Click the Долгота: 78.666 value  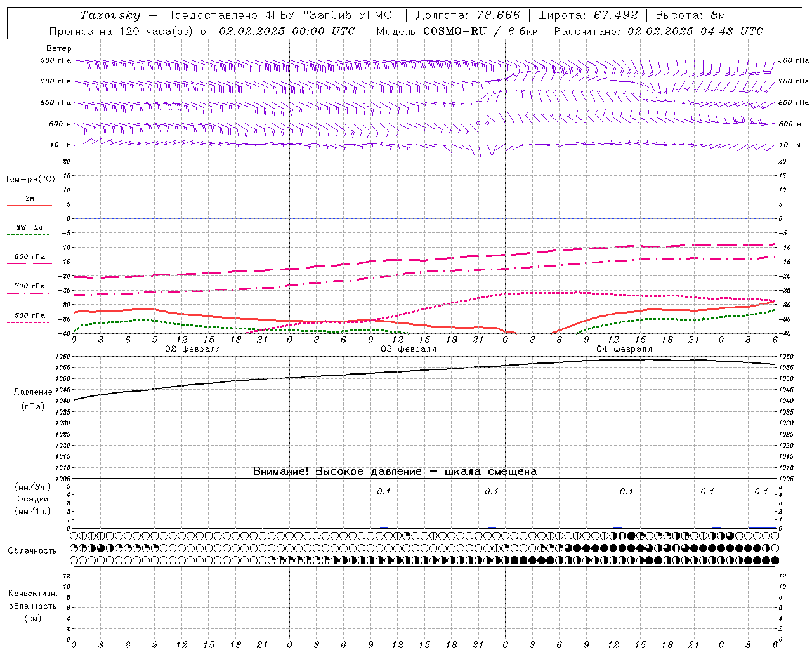click(x=468, y=15)
